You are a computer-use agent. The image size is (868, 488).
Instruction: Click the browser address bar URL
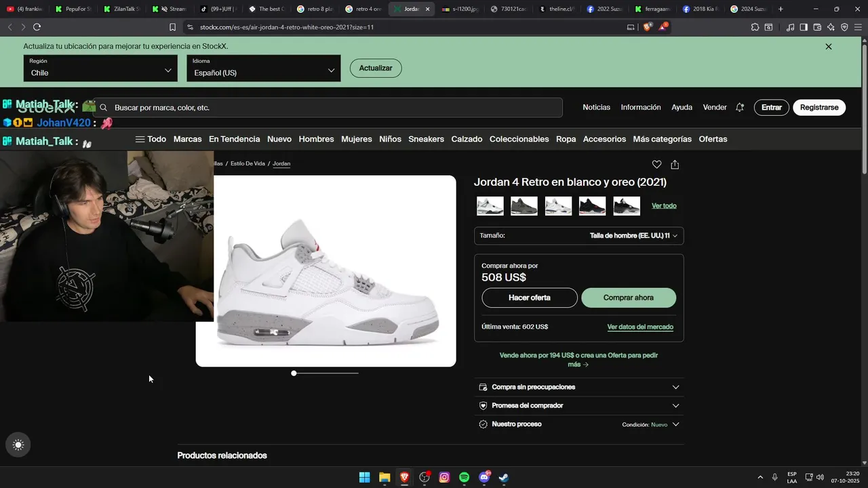tap(287, 27)
